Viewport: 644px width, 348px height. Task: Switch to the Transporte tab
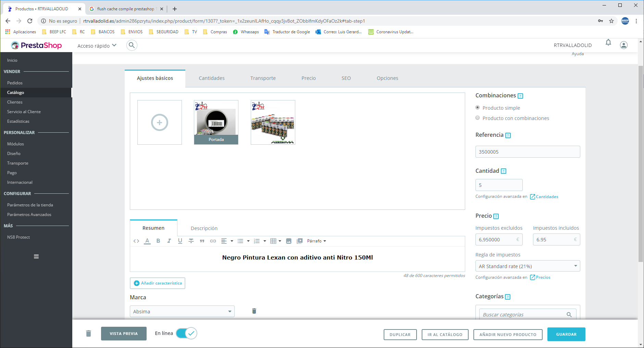(263, 78)
